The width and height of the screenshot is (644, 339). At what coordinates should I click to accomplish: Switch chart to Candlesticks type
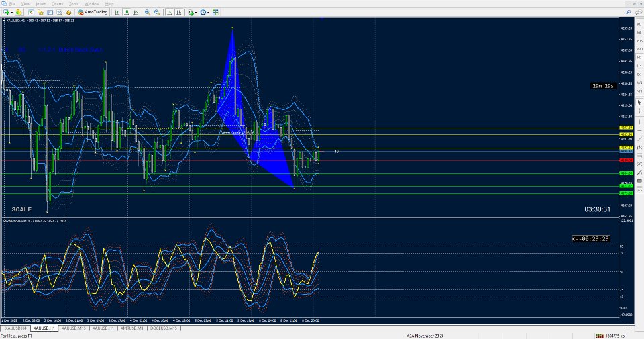(127, 12)
